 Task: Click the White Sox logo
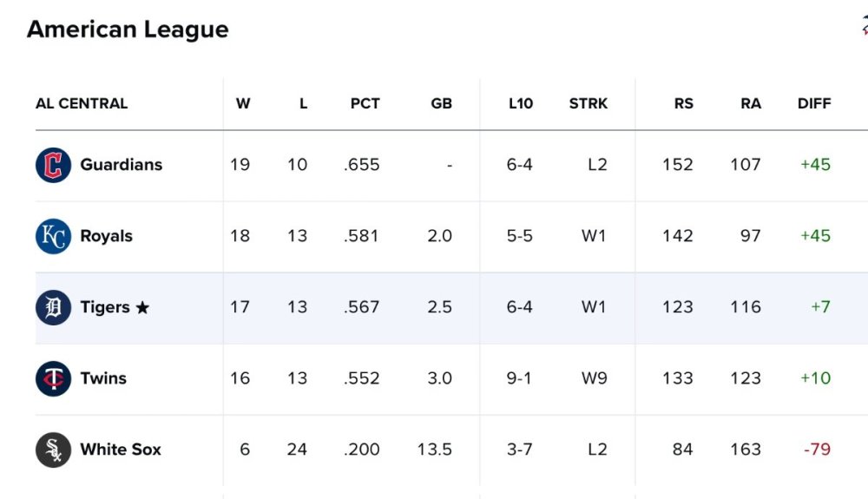tap(53, 450)
